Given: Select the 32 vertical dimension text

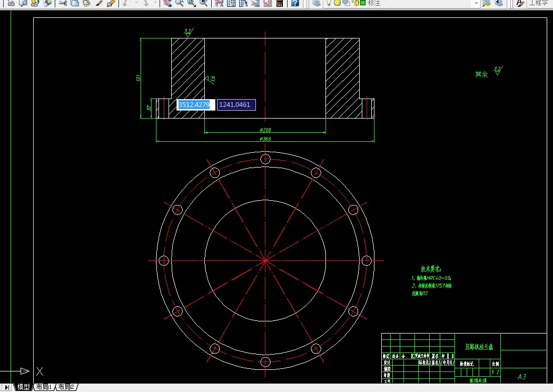Looking at the screenshot, I should coord(149,108).
